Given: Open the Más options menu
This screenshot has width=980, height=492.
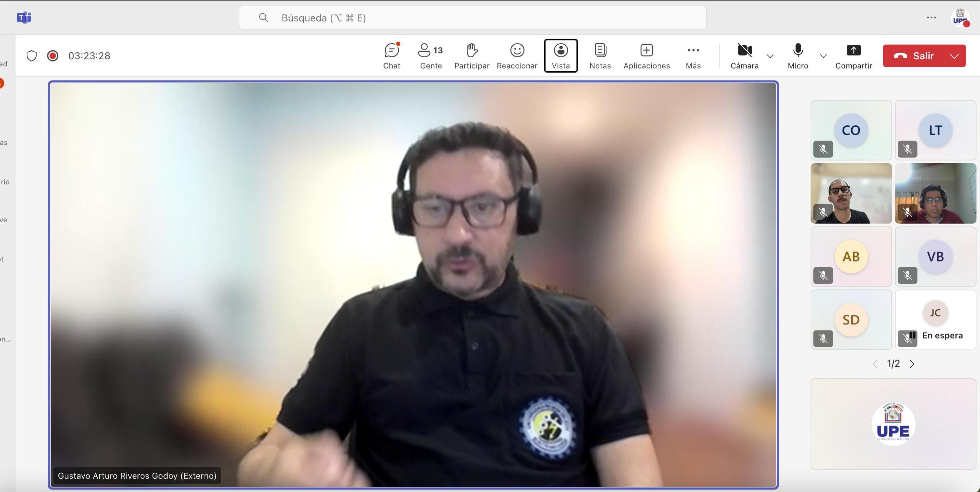Looking at the screenshot, I should [x=693, y=55].
